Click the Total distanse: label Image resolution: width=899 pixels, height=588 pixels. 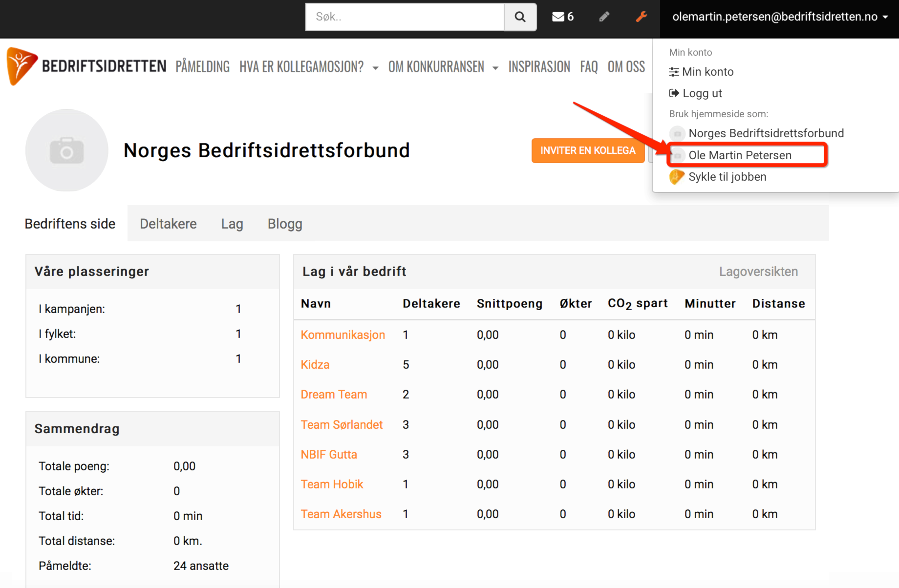tap(77, 541)
